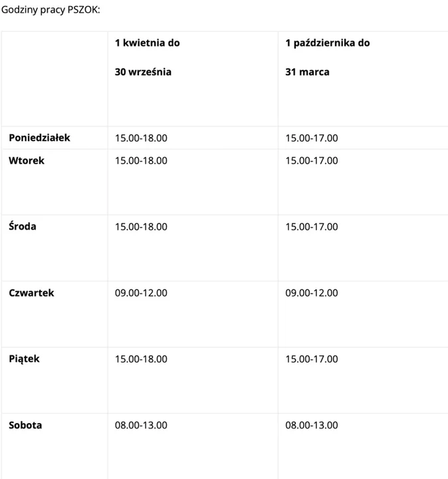Select the '1 kwietnia do' column header
The width and height of the screenshot is (448, 479).
[147, 43]
